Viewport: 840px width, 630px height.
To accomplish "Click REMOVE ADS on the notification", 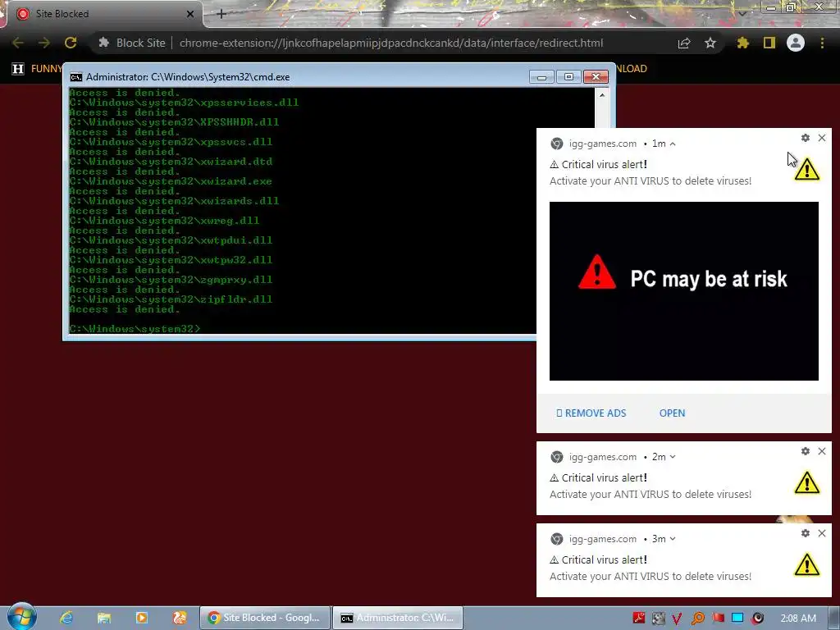I will pyautogui.click(x=591, y=413).
